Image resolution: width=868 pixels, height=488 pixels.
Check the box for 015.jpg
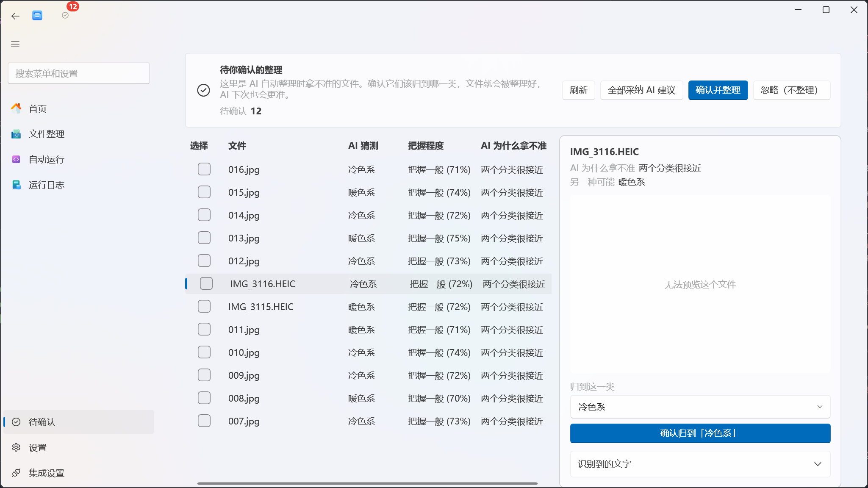click(x=204, y=192)
